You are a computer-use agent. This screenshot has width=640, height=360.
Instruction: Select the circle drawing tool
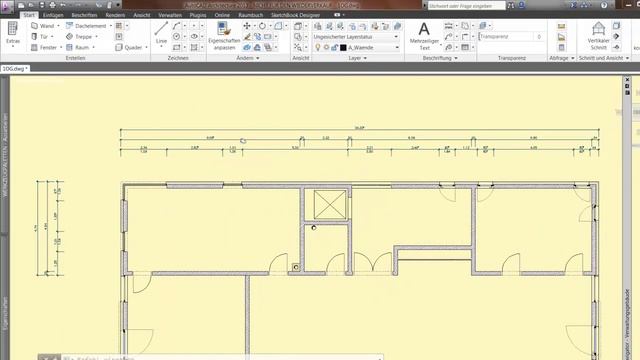tap(176, 36)
